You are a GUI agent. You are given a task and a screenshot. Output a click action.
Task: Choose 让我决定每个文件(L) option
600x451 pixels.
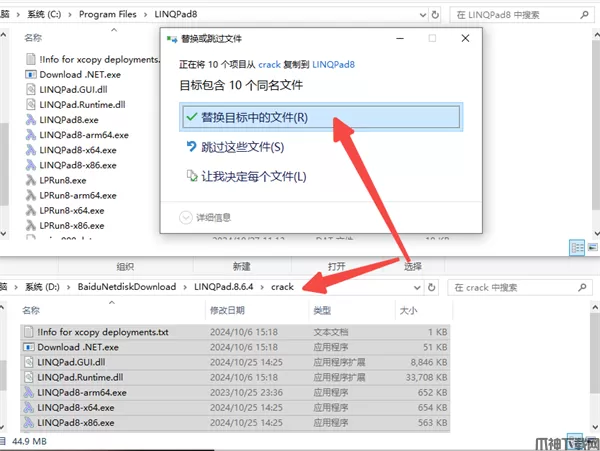pyautogui.click(x=246, y=176)
